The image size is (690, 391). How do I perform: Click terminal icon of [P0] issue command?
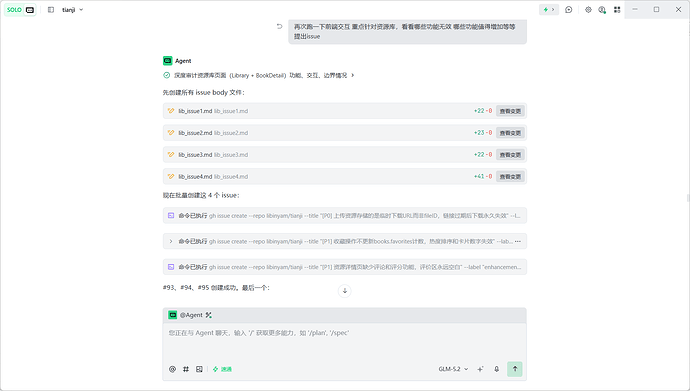(x=171, y=216)
